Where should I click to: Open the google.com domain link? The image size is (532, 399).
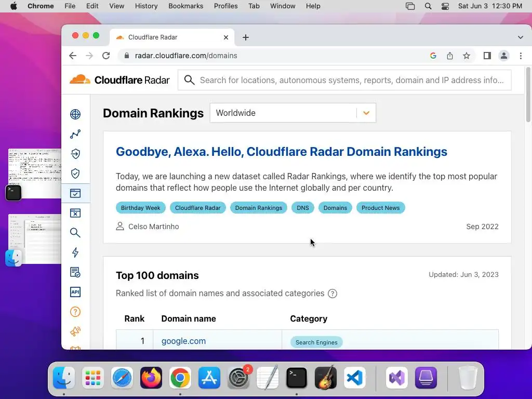pos(183,341)
